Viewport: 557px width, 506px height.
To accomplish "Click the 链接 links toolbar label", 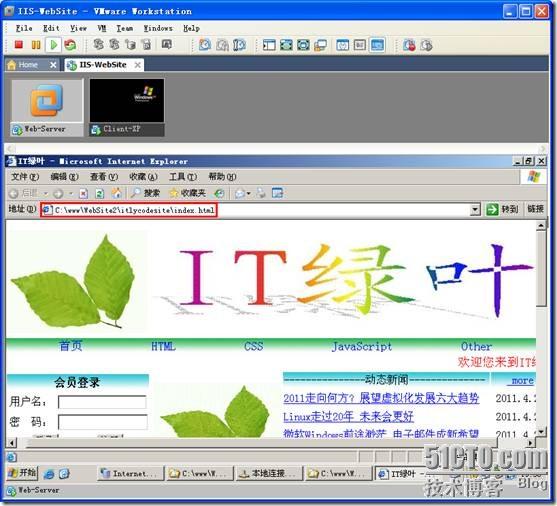I will (535, 209).
